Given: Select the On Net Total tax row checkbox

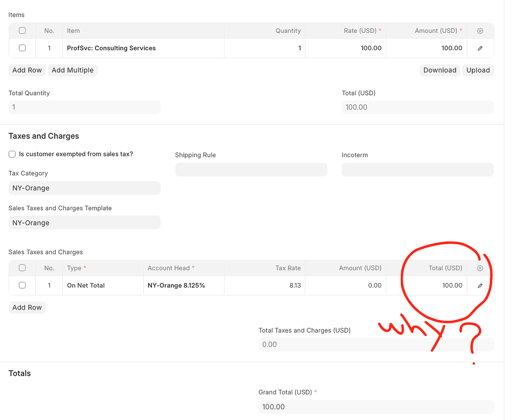Looking at the screenshot, I should 22,285.
